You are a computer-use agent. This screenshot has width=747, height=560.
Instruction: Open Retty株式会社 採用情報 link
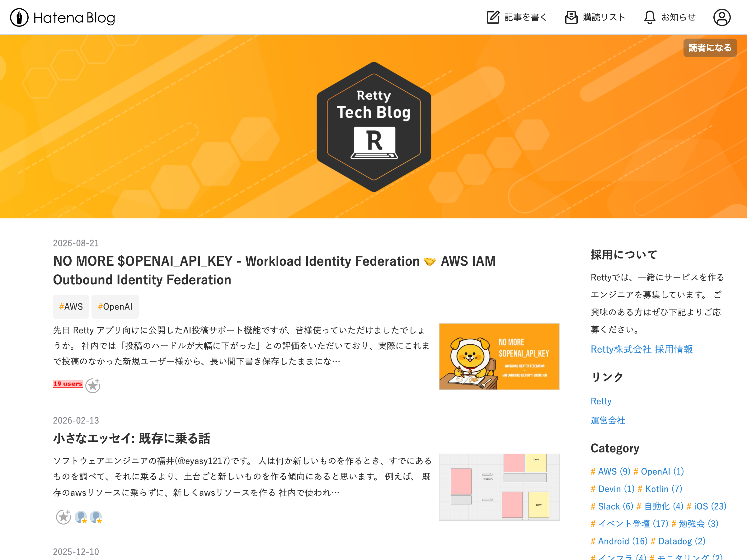tap(641, 349)
